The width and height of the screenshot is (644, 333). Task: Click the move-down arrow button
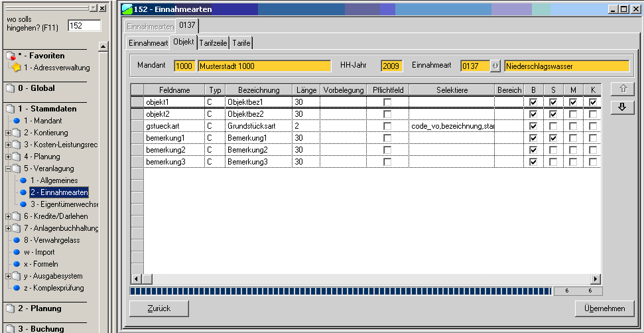pyautogui.click(x=621, y=108)
